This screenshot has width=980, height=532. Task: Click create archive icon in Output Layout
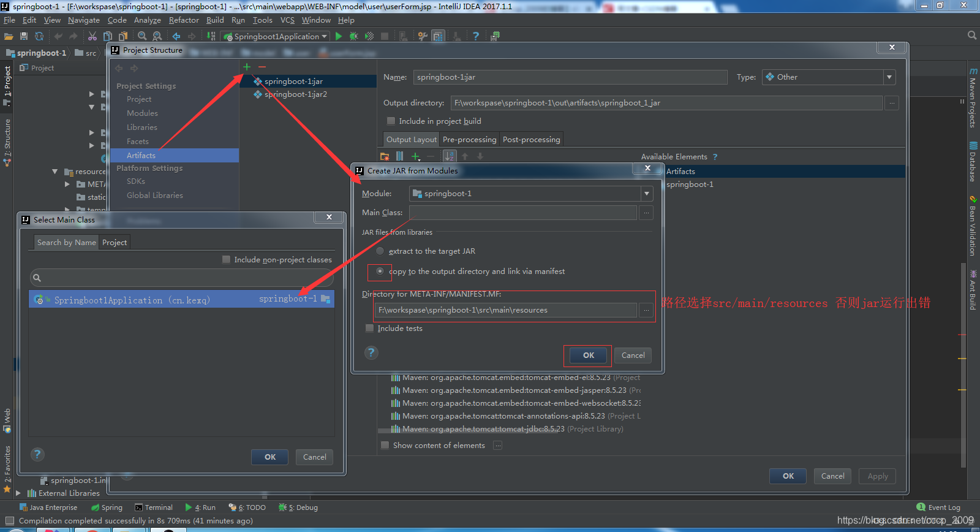(400, 156)
